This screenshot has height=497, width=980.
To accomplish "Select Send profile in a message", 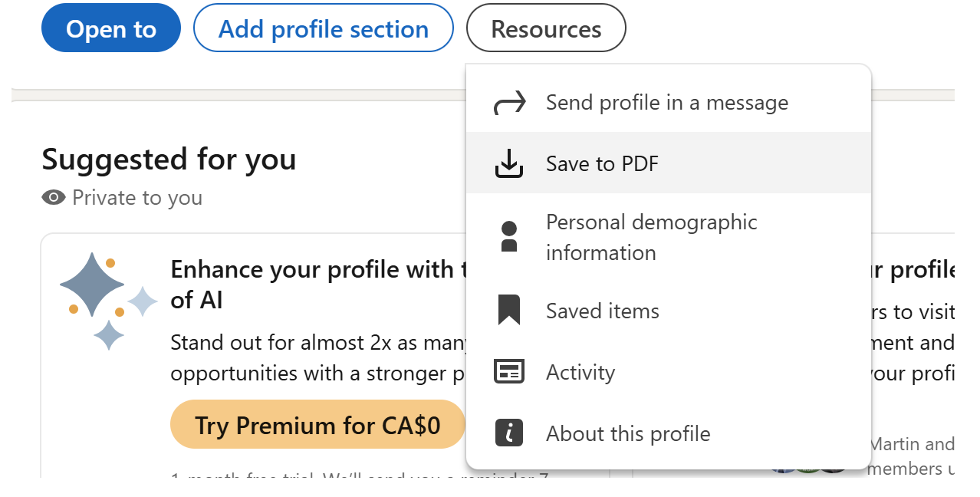I will tap(666, 103).
